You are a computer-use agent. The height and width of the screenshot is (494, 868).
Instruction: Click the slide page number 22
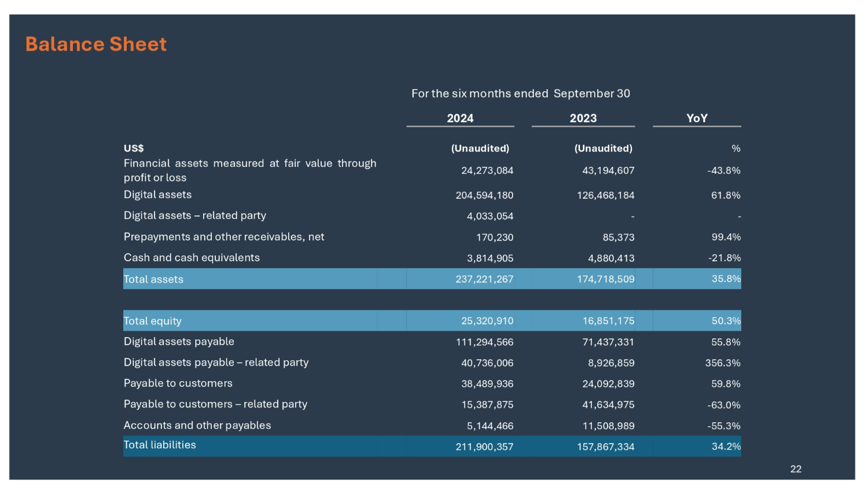(796, 469)
